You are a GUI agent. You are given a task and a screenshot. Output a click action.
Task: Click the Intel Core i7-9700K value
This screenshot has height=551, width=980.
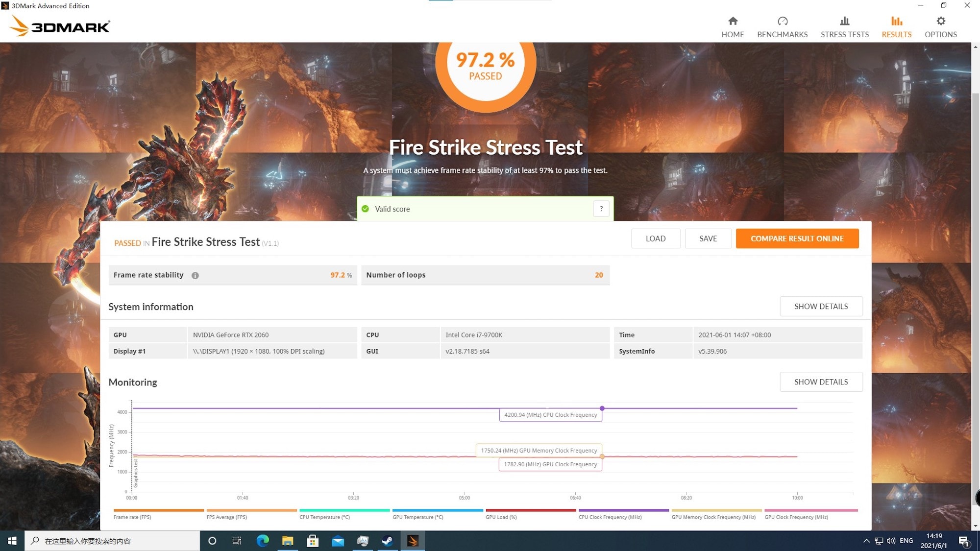[474, 335]
